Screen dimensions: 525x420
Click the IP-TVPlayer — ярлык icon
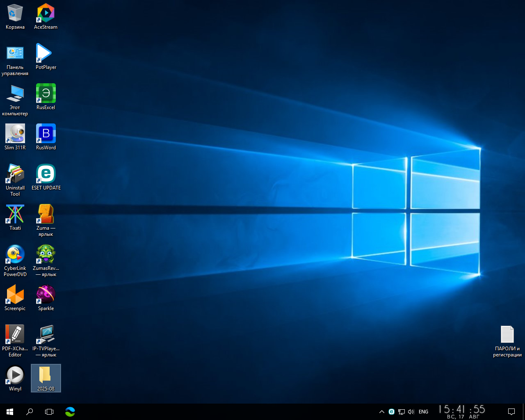(46, 342)
